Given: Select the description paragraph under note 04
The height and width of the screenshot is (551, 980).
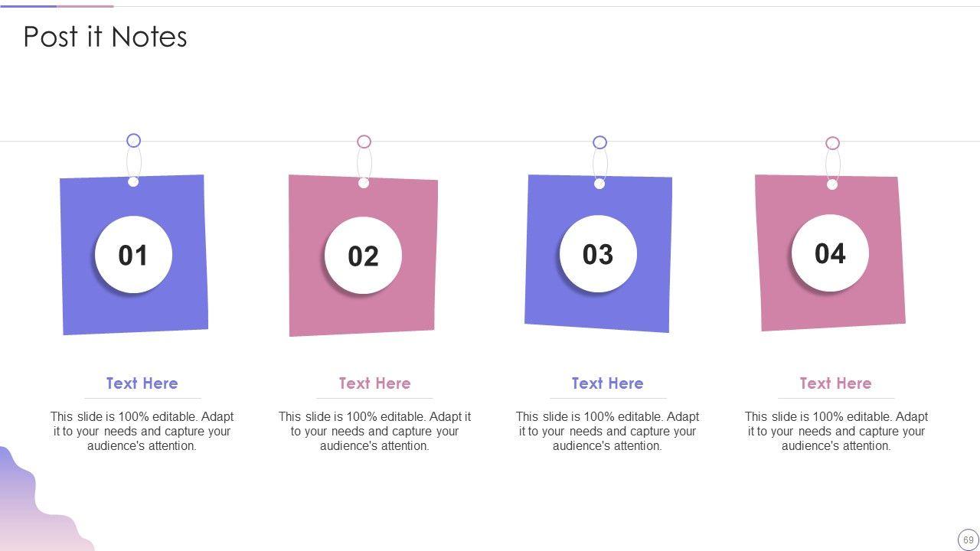Looking at the screenshot, I should point(836,431).
